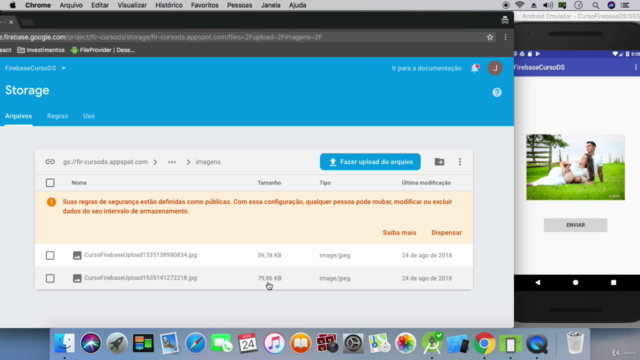The height and width of the screenshot is (360, 640).
Task: Click the image file icon for CursoFirebaseUpload1535141272218.jpg
Action: pyautogui.click(x=77, y=278)
